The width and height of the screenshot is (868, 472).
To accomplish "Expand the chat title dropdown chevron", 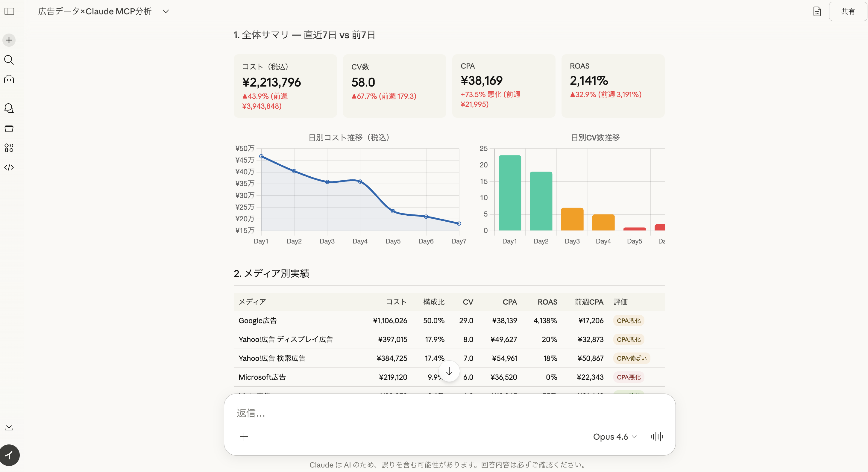I will pos(166,11).
